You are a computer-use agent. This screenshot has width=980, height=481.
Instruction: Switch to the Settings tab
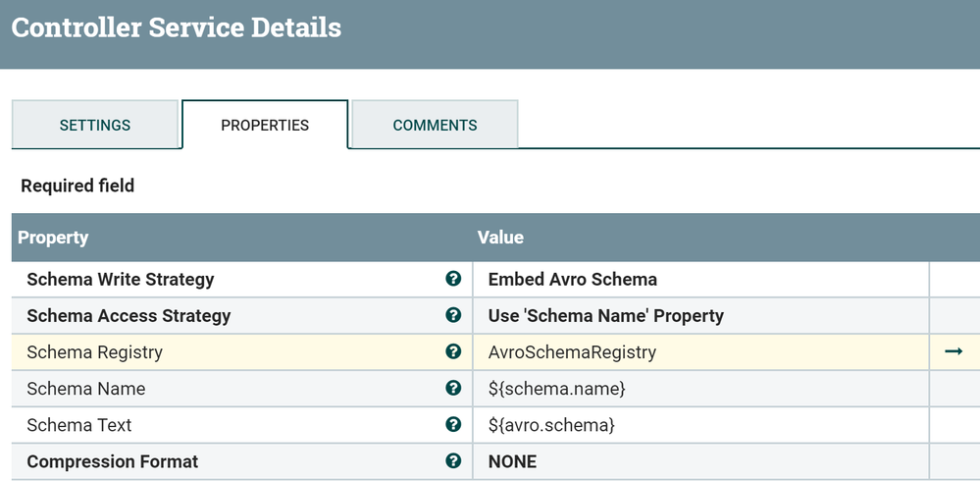(x=95, y=125)
